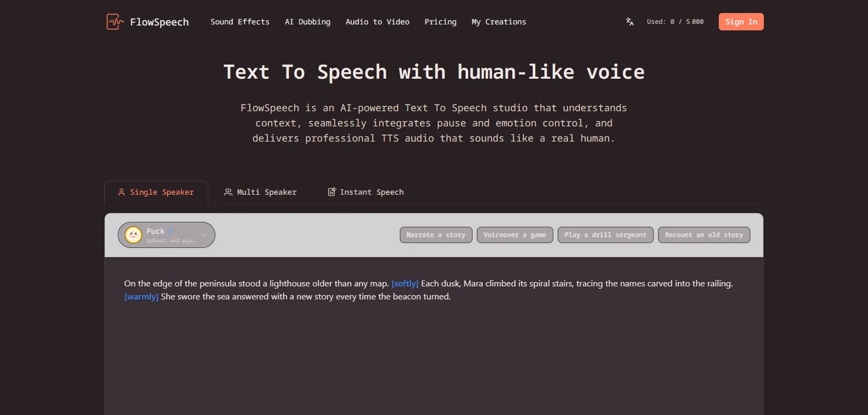Click the male gender symbol beside Puck
This screenshot has width=868, height=415.
click(170, 231)
